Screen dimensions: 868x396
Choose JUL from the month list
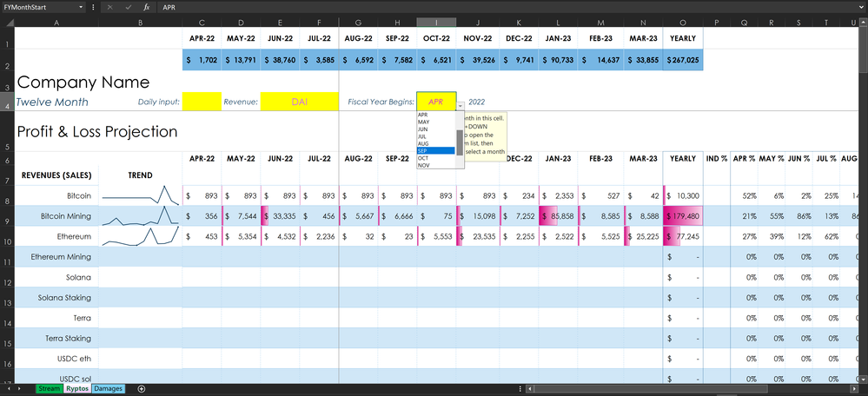tap(435, 136)
